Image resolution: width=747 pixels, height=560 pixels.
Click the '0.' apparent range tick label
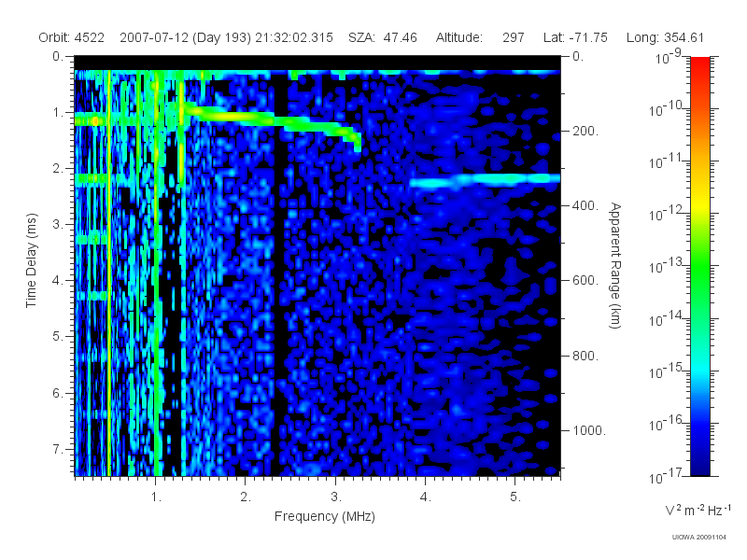[578, 57]
